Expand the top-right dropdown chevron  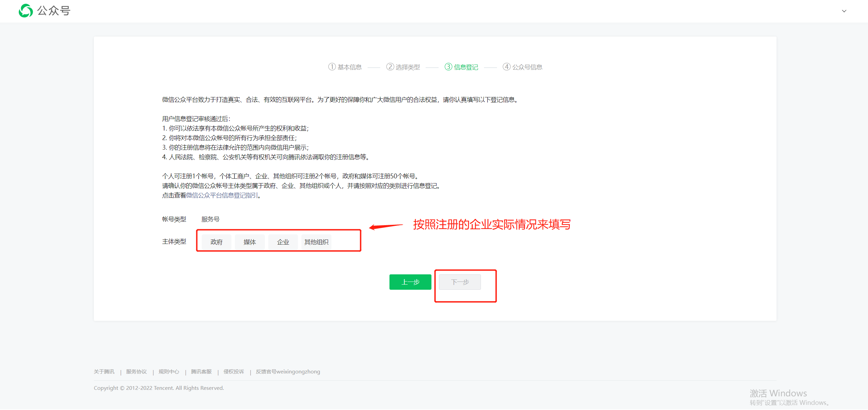click(x=844, y=11)
